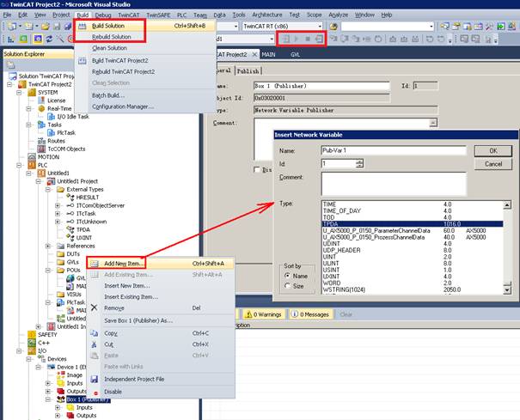Toggle the checkbox below the Comment box
Viewport: 520px width, 420px height.
(255, 169)
